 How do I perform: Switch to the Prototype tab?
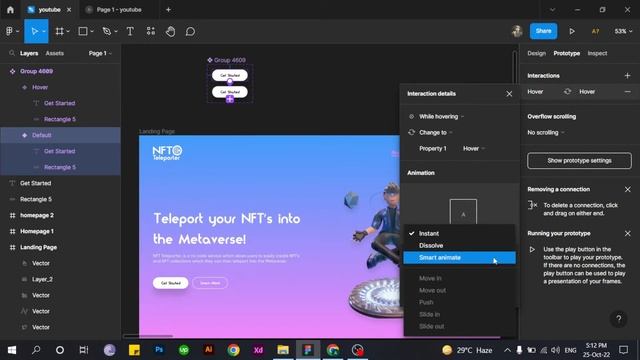(567, 53)
